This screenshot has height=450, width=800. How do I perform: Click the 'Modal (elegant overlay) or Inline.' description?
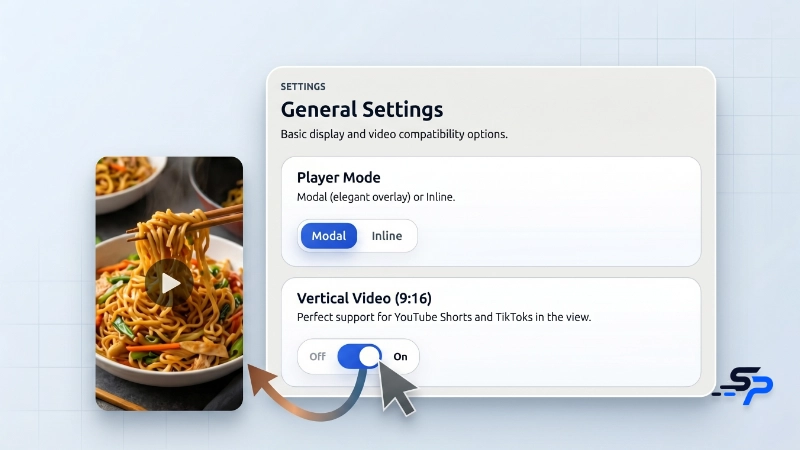tap(376, 197)
